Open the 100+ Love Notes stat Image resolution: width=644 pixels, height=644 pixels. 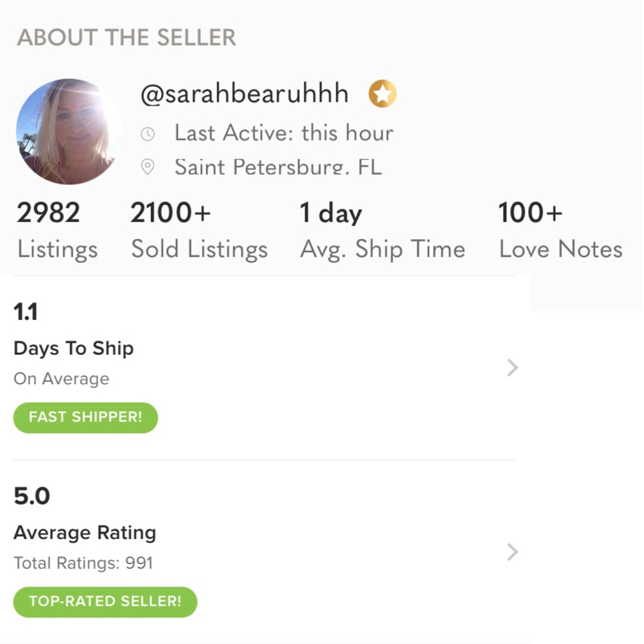[560, 231]
